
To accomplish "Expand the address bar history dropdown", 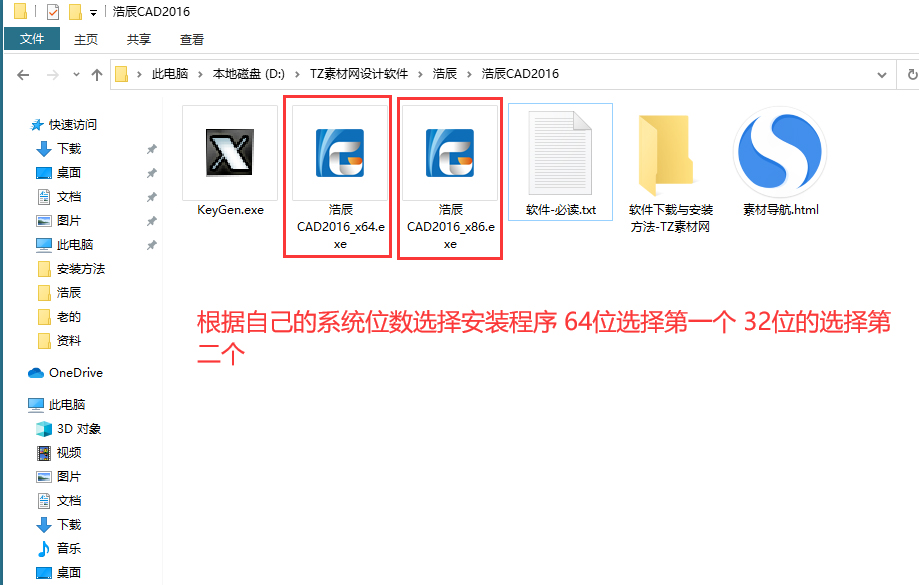I will point(881,74).
